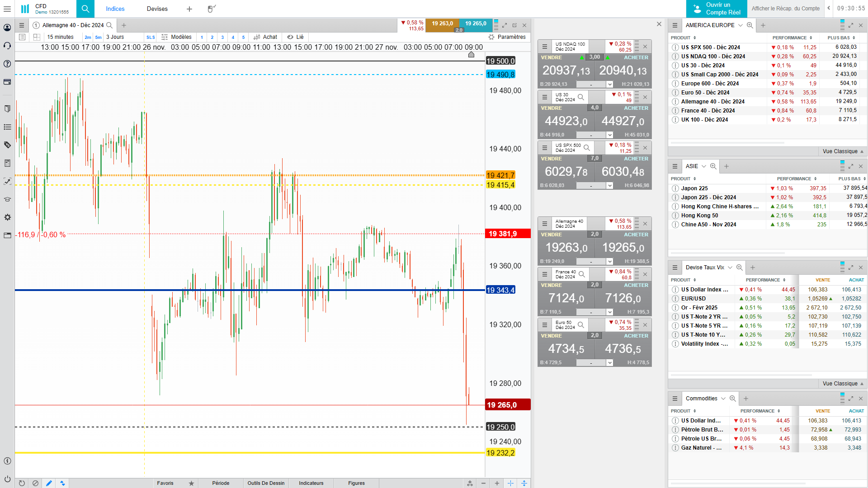Open the account profile sidebar icon

pos(7,28)
